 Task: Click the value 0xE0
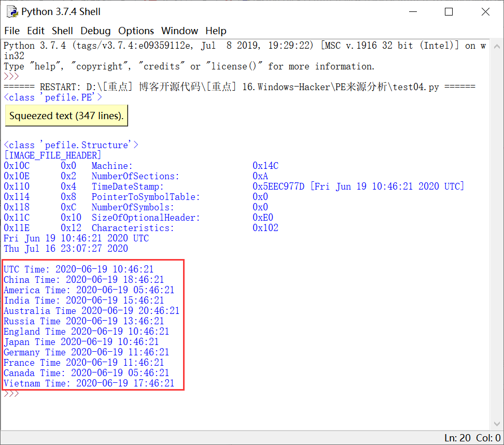click(262, 218)
